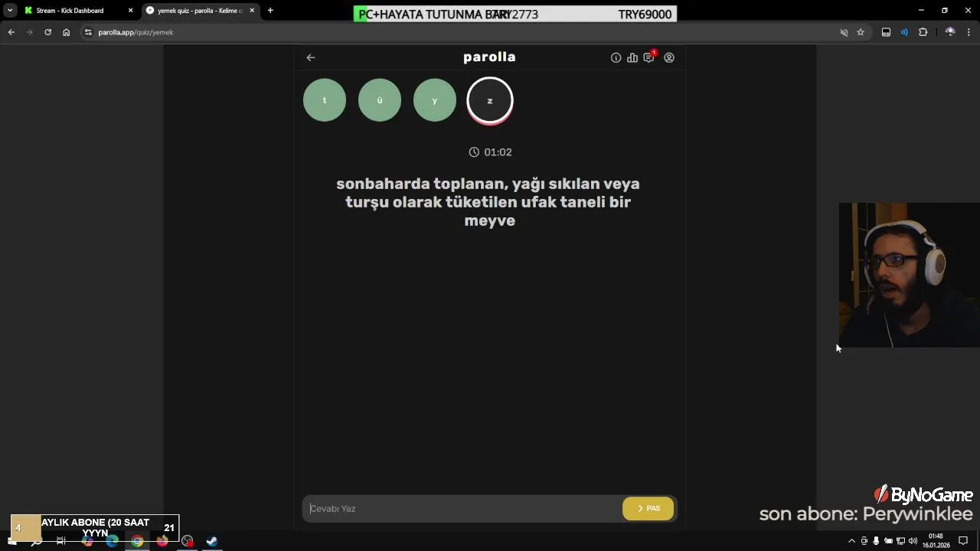Select the letter ü circle
980x551 pixels.
[380, 100]
